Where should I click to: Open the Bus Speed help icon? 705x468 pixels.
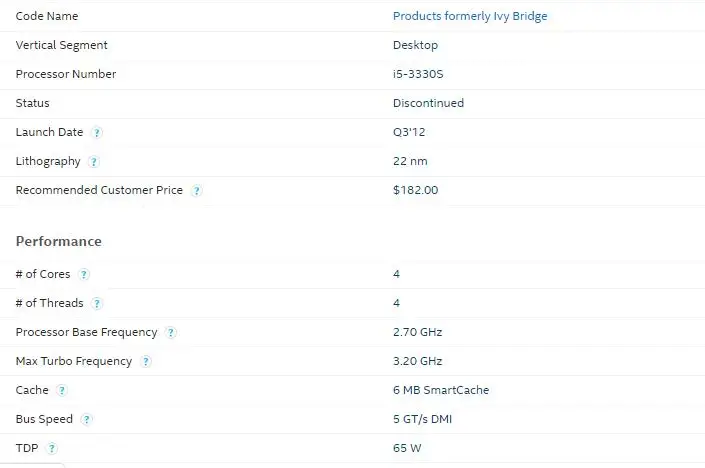(86, 419)
